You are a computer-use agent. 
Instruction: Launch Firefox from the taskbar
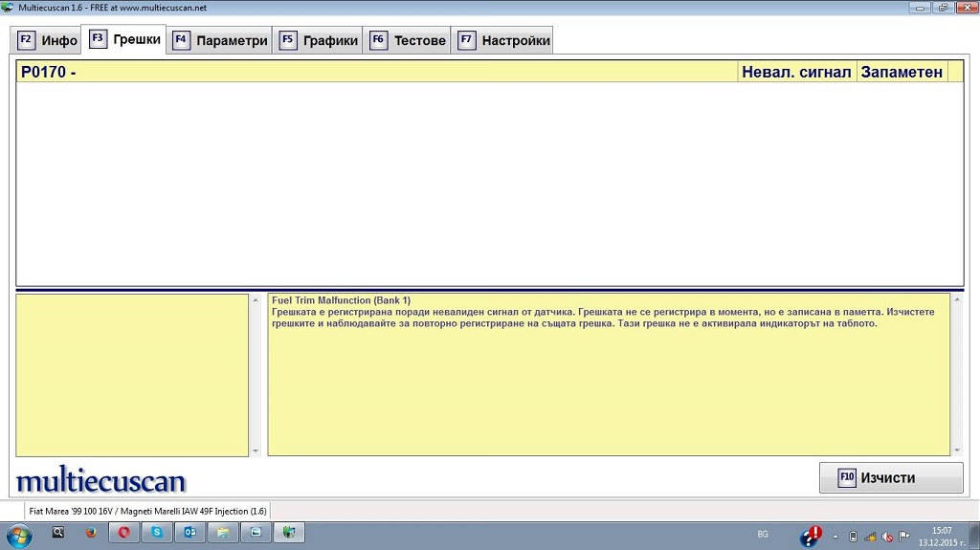pos(91,533)
